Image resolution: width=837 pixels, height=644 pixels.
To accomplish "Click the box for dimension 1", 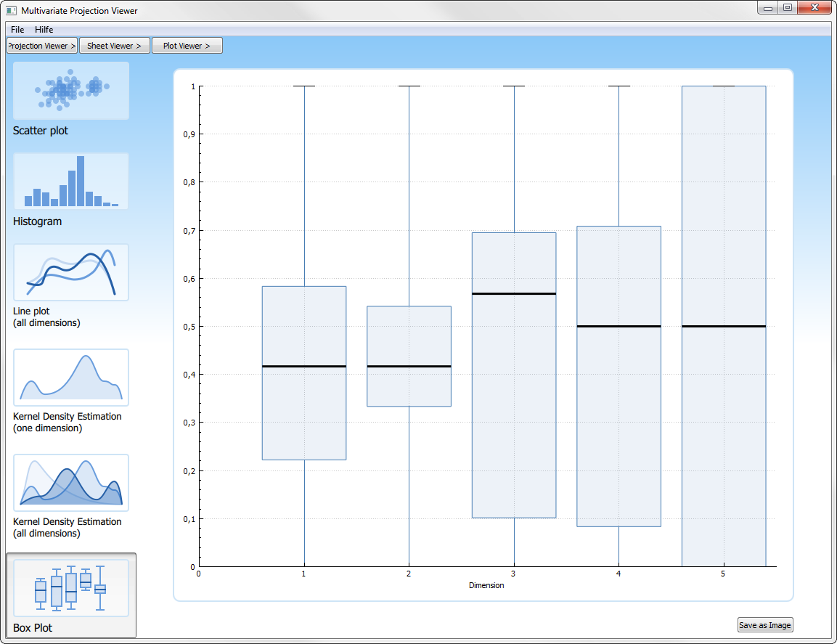I will pos(303,407).
